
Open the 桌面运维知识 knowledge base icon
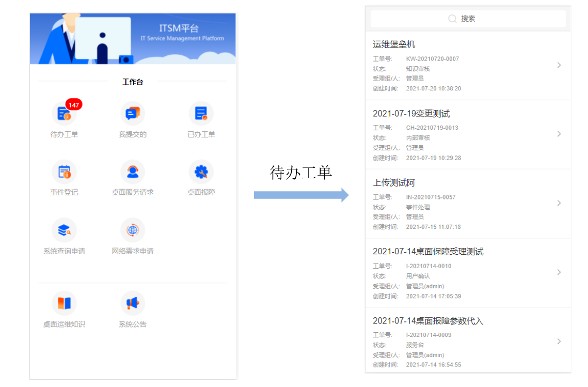(x=64, y=304)
